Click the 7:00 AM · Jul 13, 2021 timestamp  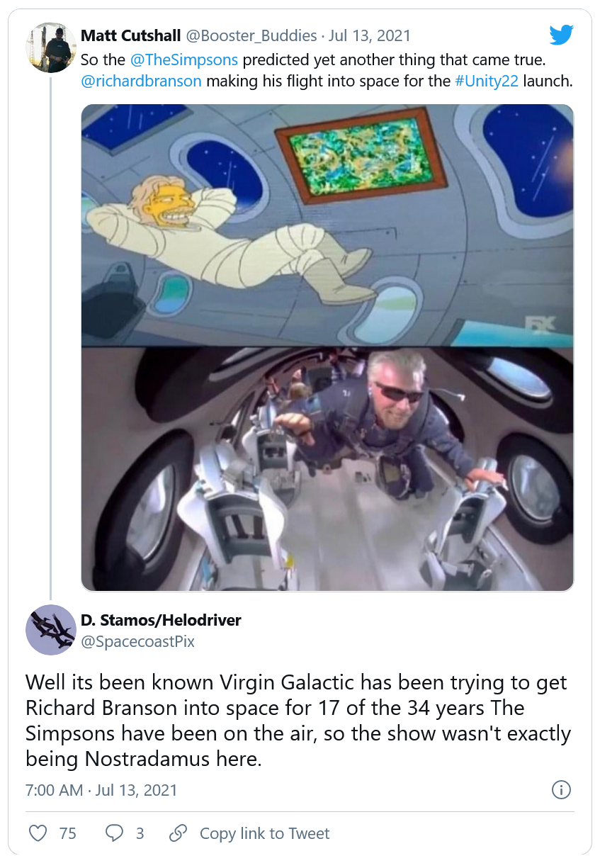(101, 790)
